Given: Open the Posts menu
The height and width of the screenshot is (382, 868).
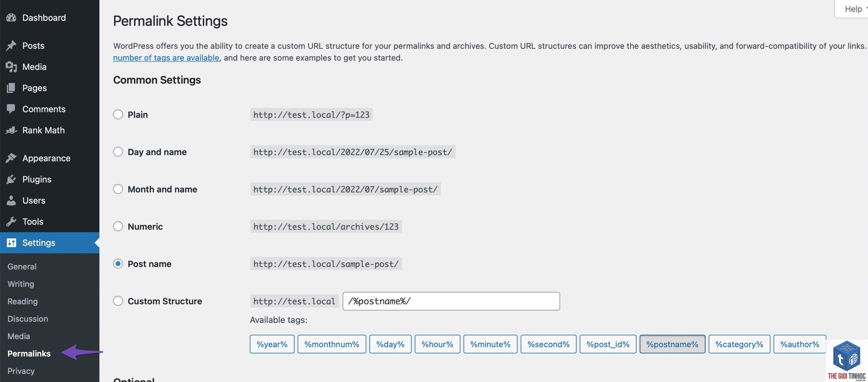Looking at the screenshot, I should coord(50,45).
